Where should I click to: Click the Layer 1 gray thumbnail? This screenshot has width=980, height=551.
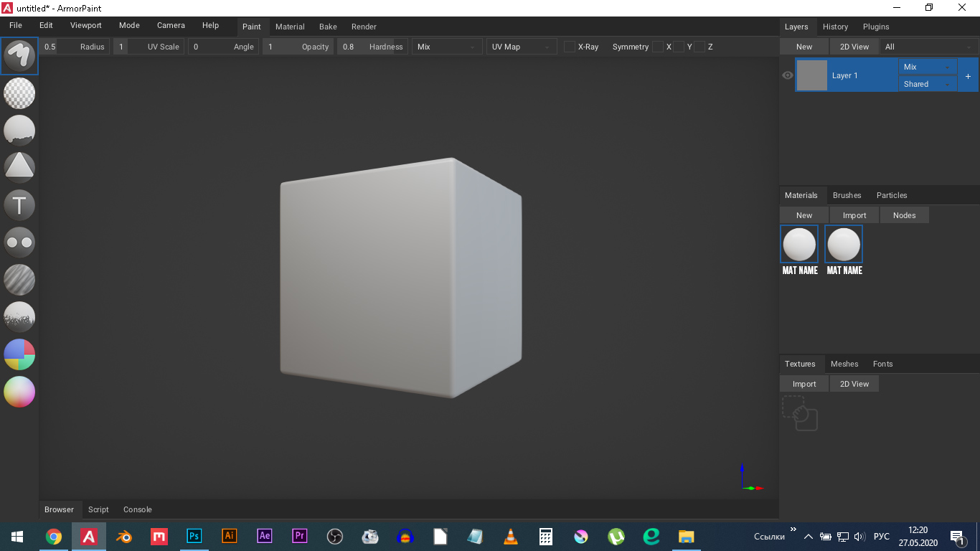[x=812, y=75]
